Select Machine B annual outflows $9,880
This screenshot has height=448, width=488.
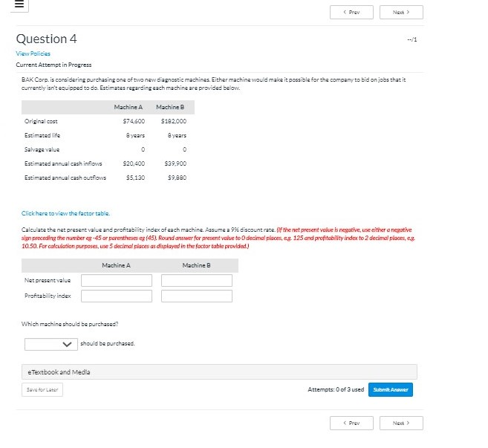coord(177,178)
